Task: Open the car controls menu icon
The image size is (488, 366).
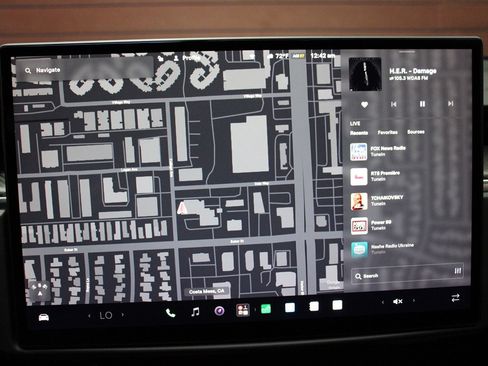Action: (x=44, y=317)
